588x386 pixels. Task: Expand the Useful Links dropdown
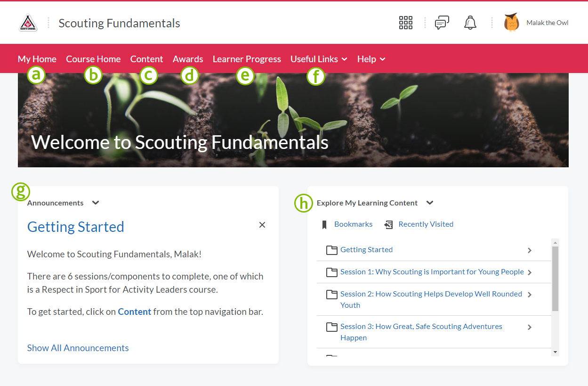(319, 59)
